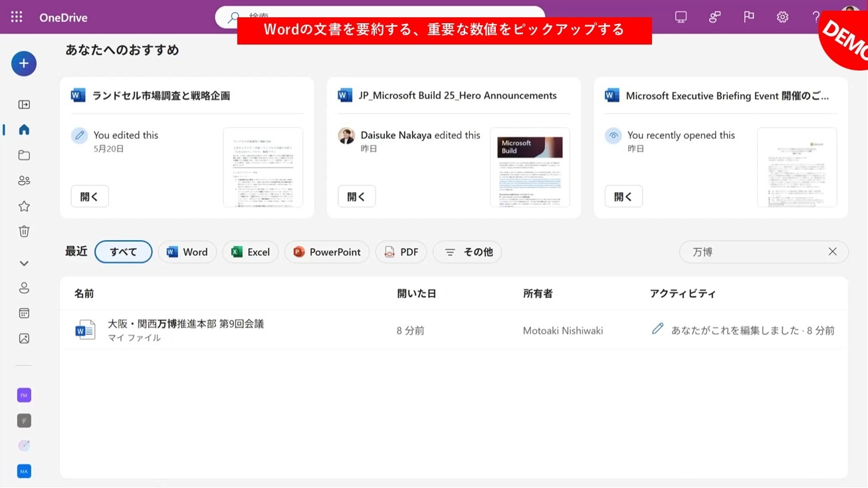Click the blue plus create button

click(x=24, y=64)
